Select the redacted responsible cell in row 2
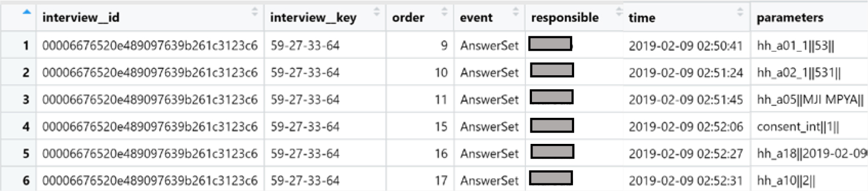Viewport: 868px width, 191px height. [x=551, y=70]
